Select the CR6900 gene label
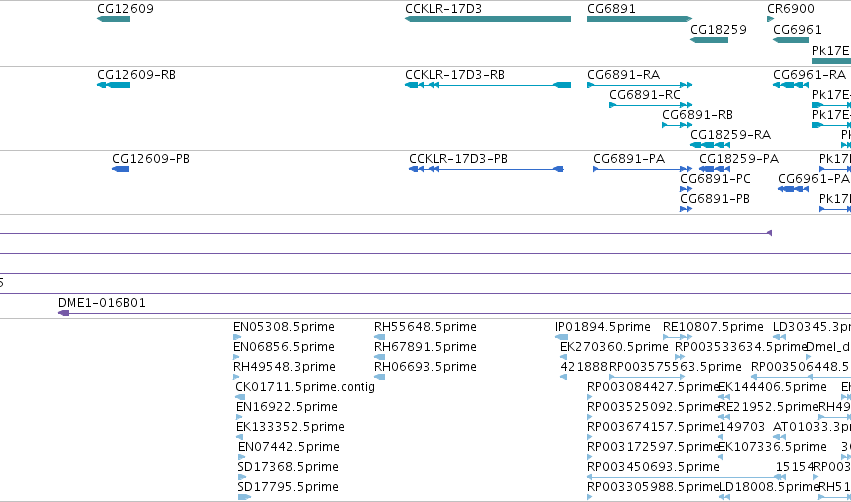 click(x=791, y=9)
